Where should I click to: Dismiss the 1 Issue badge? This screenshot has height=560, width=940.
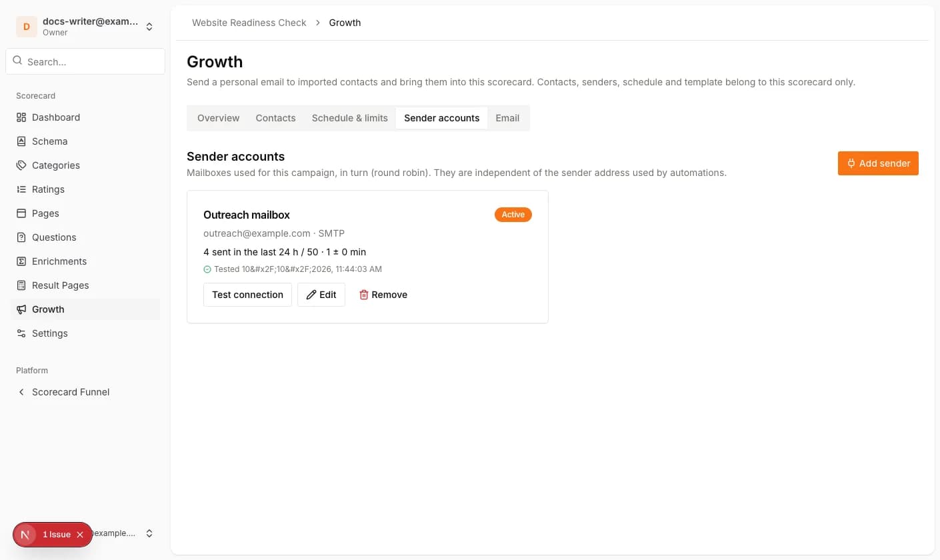(x=80, y=535)
